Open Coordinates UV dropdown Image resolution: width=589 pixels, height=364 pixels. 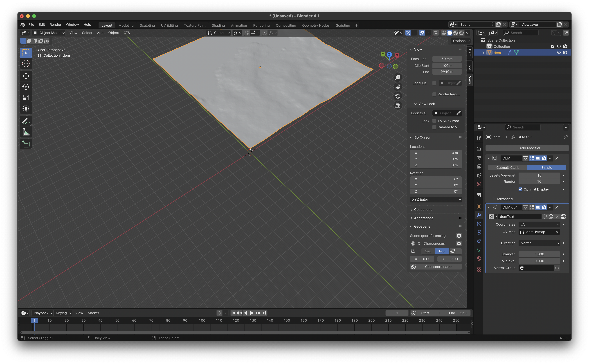539,224
